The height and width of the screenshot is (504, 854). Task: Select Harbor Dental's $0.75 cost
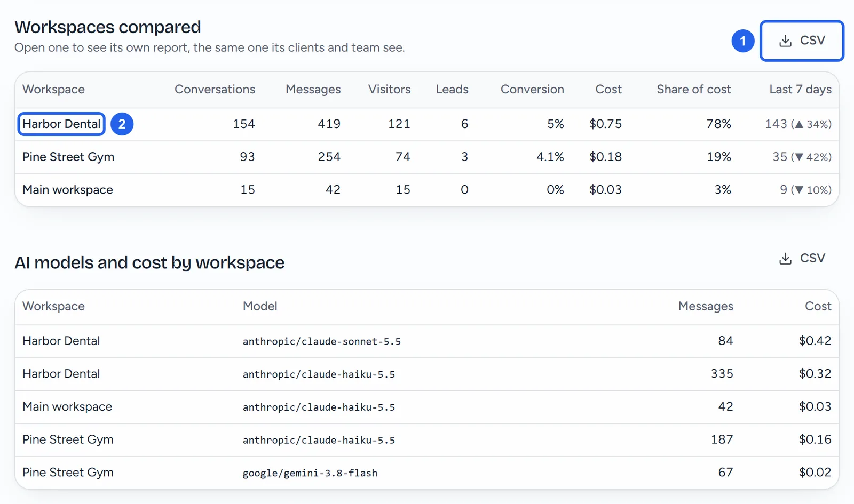605,124
